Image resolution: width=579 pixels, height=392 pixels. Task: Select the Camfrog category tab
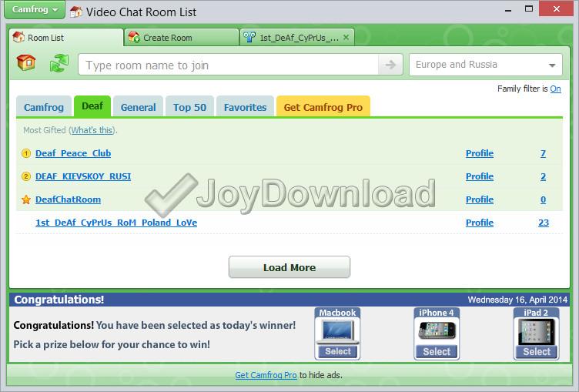44,107
